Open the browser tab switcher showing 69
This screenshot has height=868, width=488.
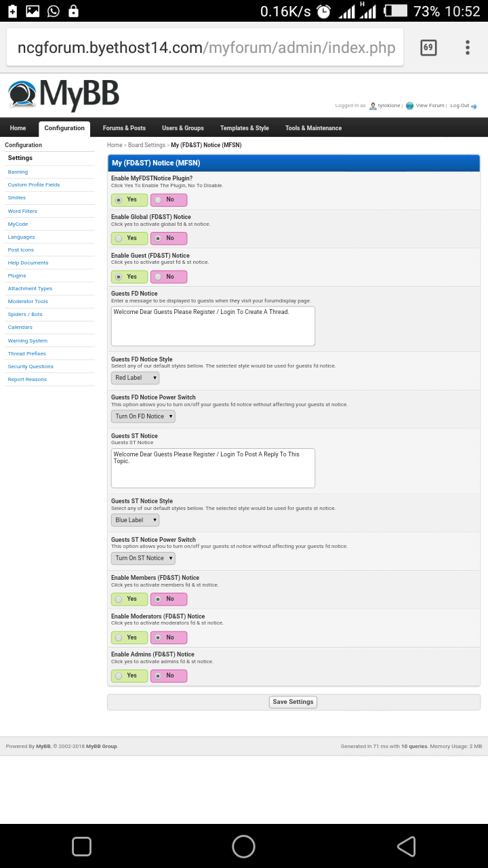point(428,47)
